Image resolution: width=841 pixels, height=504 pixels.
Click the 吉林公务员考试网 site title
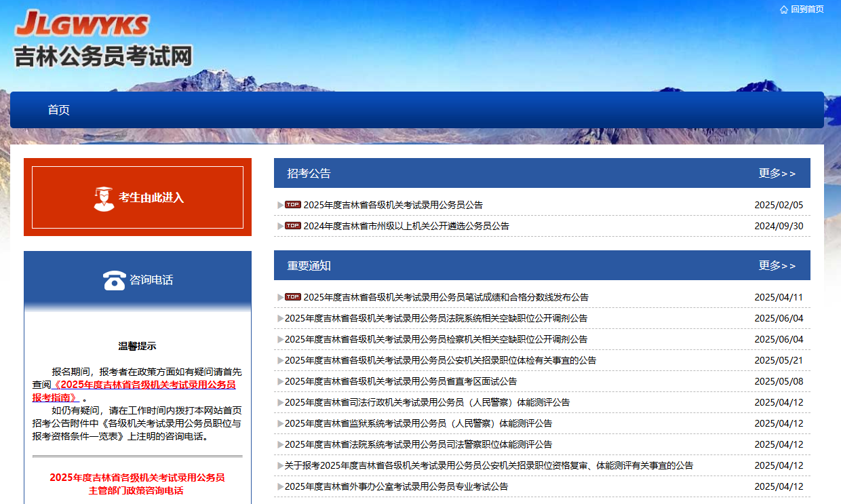coord(103,56)
